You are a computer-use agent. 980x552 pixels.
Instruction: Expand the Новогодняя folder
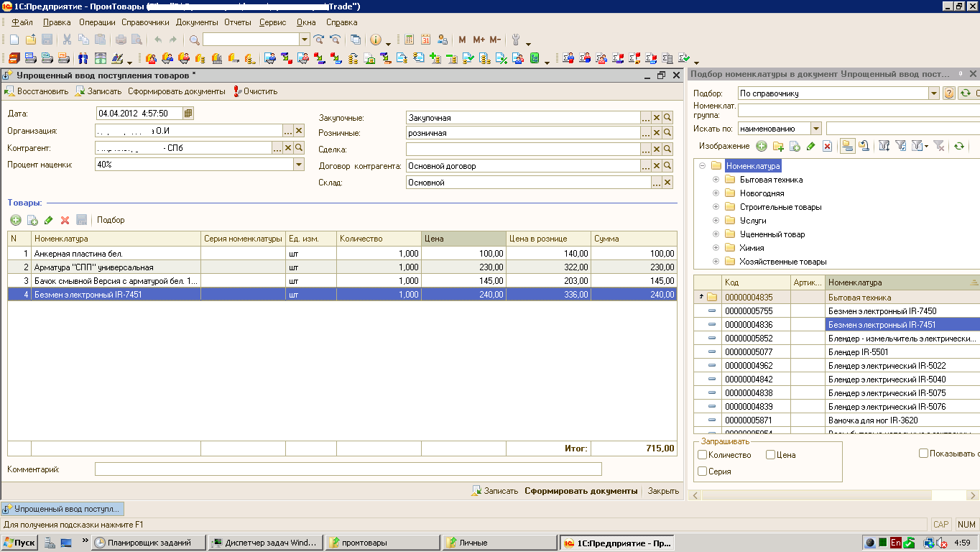click(x=716, y=193)
